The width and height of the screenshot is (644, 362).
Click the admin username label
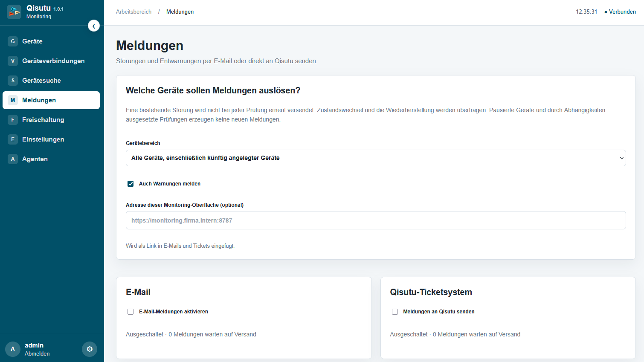(x=34, y=345)
